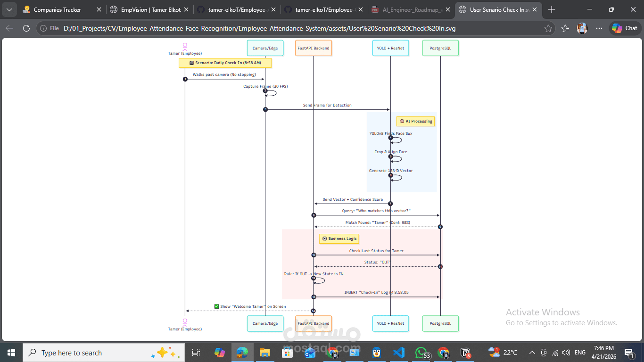Click the Business Logic note label
The image size is (644, 362).
tap(339, 239)
